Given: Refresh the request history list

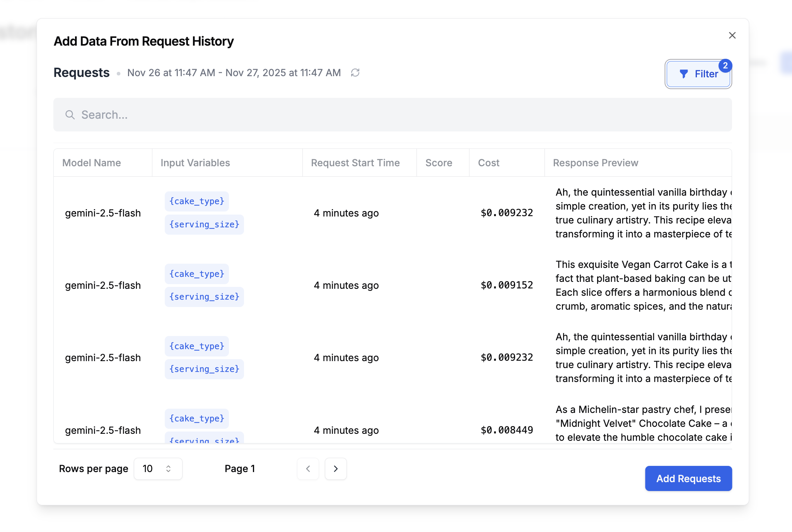Looking at the screenshot, I should coord(355,73).
